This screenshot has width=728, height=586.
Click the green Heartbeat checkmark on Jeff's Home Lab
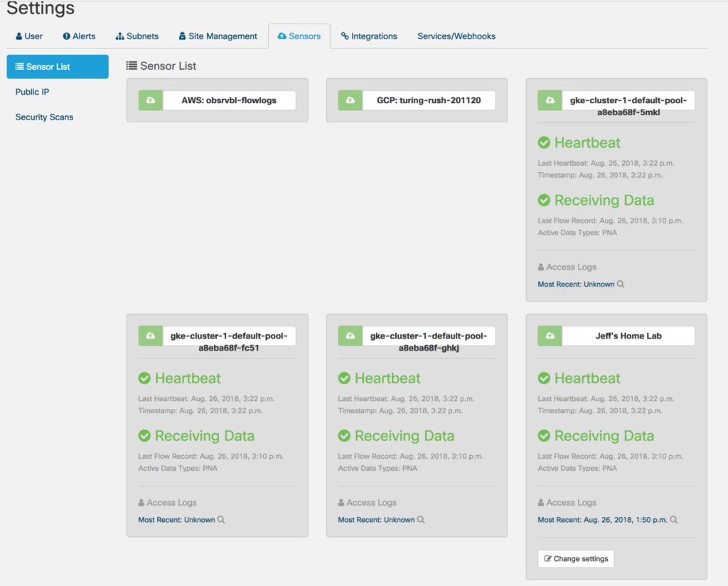coord(544,378)
